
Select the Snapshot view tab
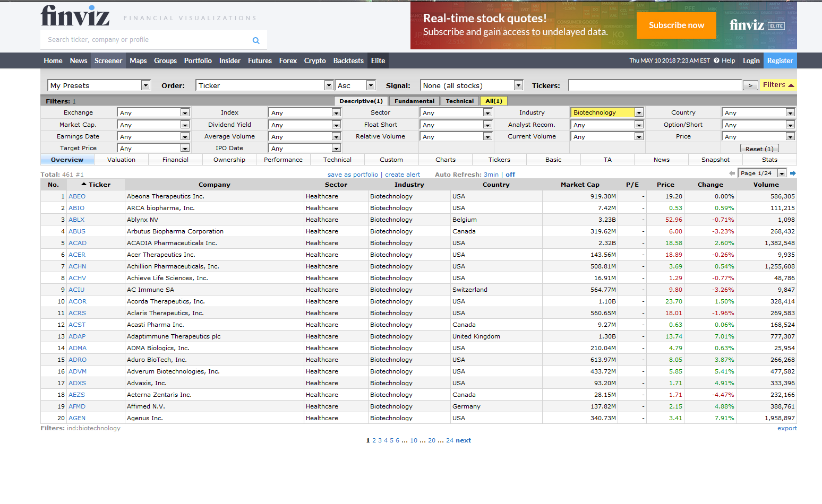715,160
